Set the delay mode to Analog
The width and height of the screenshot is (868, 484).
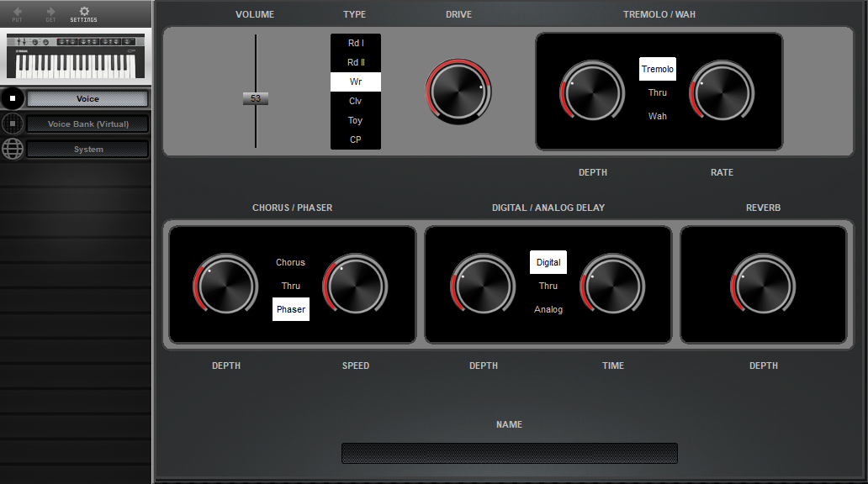[548, 309]
